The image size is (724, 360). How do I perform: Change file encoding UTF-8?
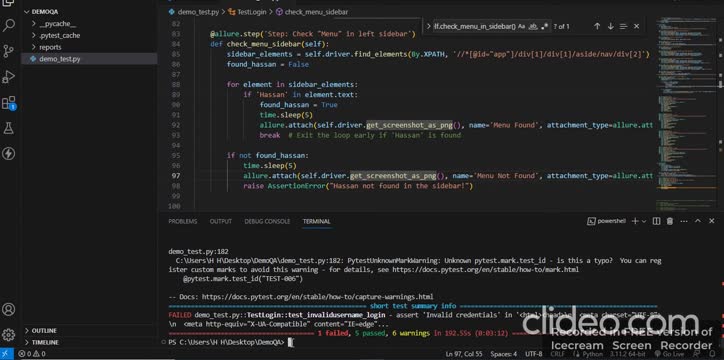pyautogui.click(x=534, y=354)
